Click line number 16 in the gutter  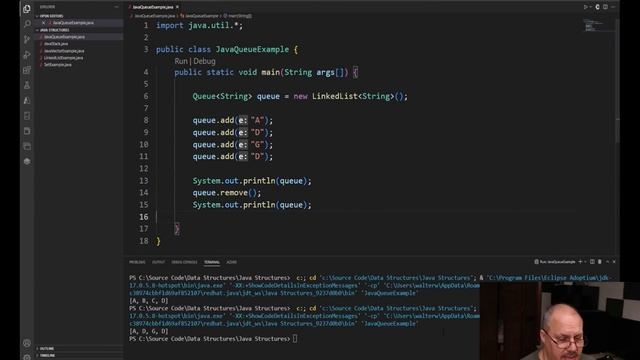[144, 217]
